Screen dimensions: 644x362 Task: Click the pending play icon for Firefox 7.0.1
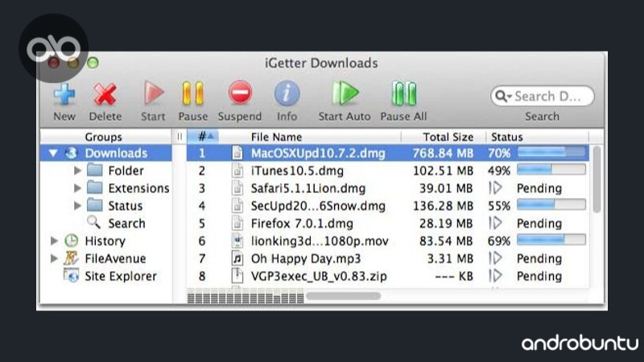pos(495,224)
